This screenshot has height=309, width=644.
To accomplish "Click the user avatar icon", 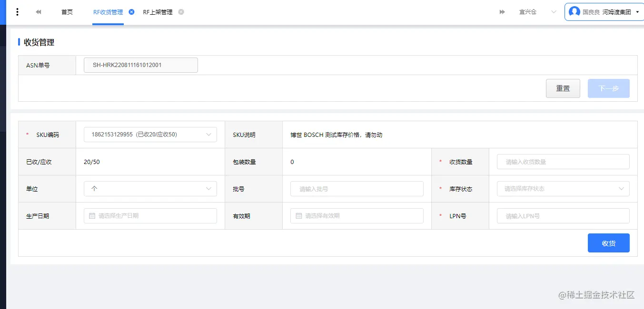I will 575,12.
